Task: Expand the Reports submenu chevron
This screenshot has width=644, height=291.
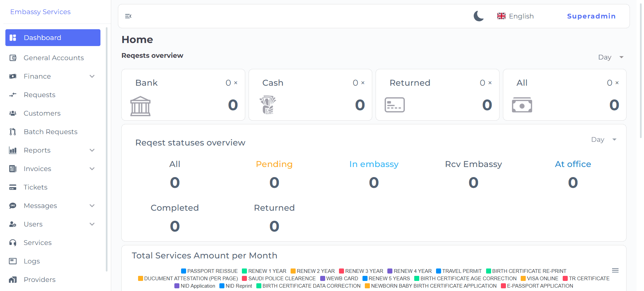Action: pyautogui.click(x=92, y=150)
